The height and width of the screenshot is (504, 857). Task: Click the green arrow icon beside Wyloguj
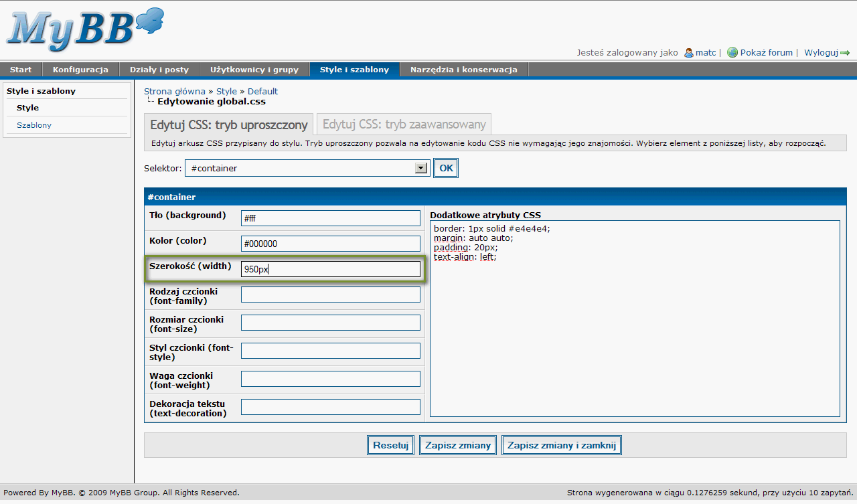tap(846, 53)
